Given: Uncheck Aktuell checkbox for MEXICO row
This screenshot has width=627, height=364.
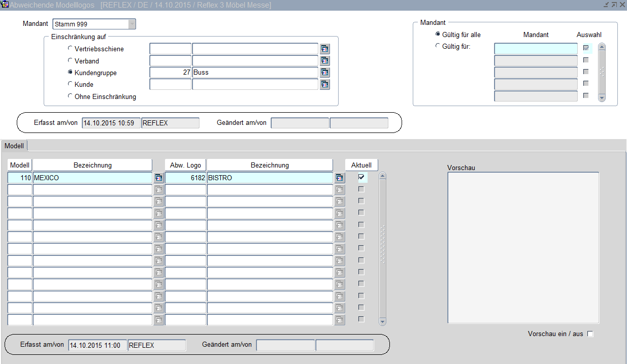Looking at the screenshot, I should (x=361, y=177).
